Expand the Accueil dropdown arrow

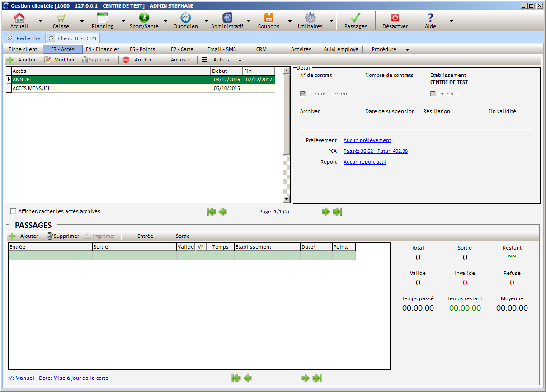40,21
